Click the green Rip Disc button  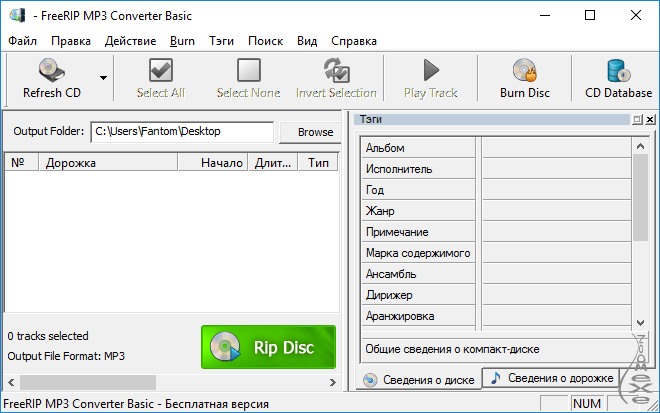(269, 347)
